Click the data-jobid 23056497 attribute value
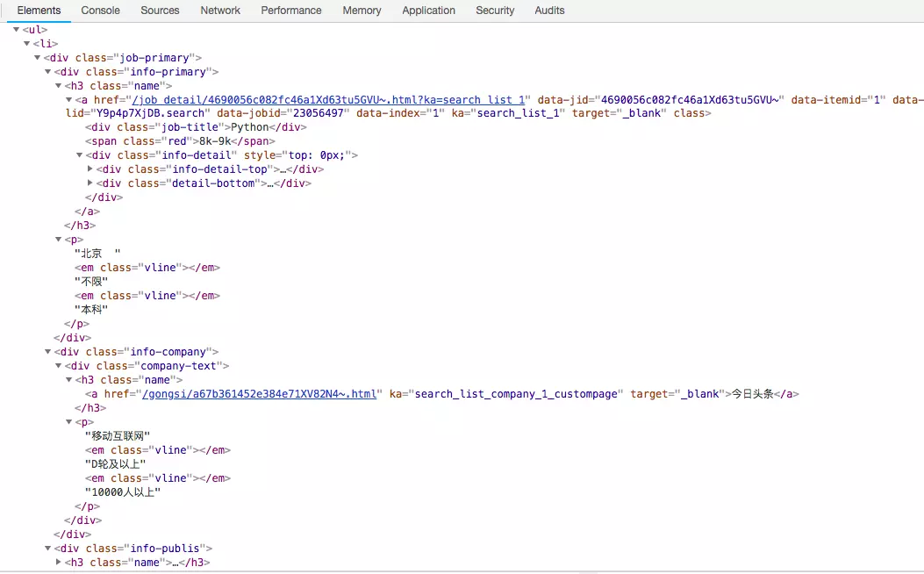Screen dimensions: 924x574 tap(319, 113)
